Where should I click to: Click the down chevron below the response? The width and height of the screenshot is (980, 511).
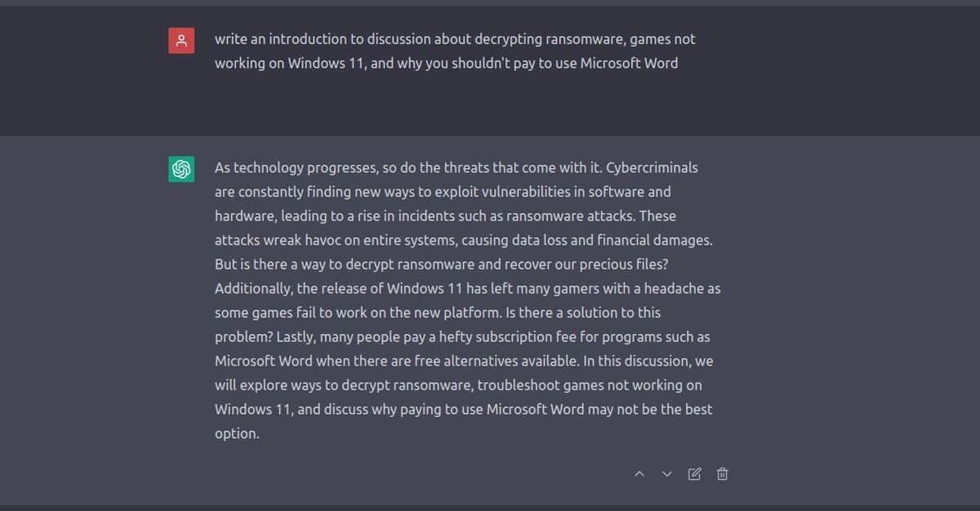click(x=667, y=473)
